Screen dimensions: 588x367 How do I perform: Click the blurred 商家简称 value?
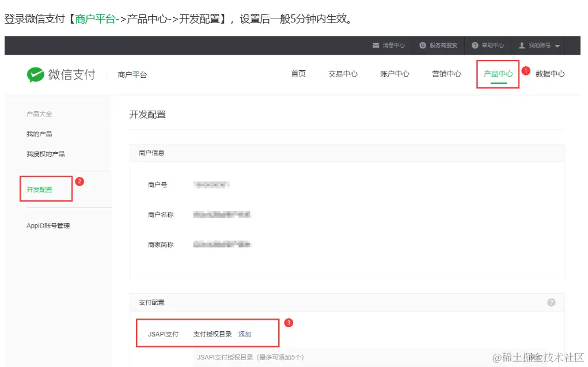point(222,245)
